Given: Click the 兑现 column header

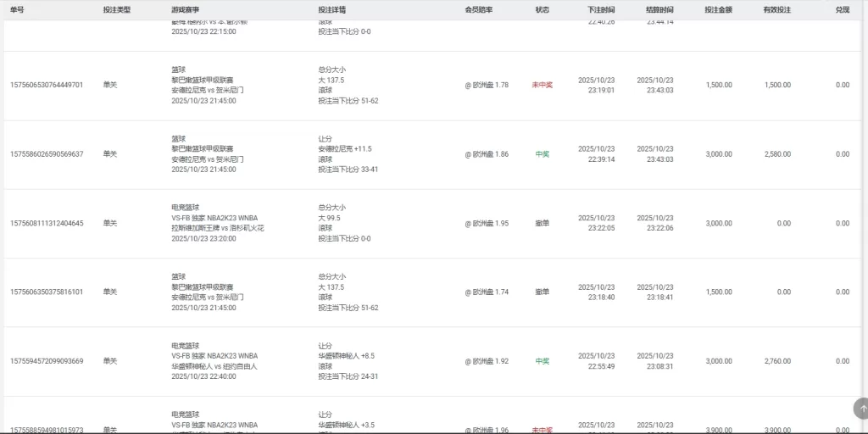Looking at the screenshot, I should coord(842,10).
